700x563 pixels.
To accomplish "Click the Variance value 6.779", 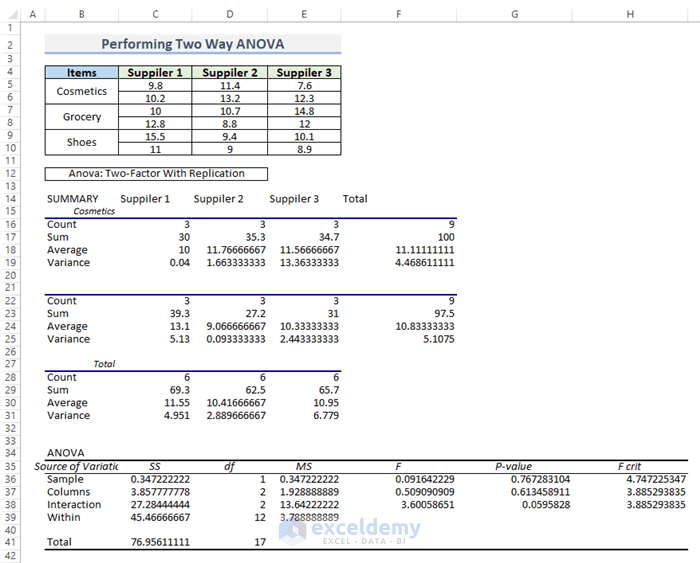I will [x=326, y=415].
